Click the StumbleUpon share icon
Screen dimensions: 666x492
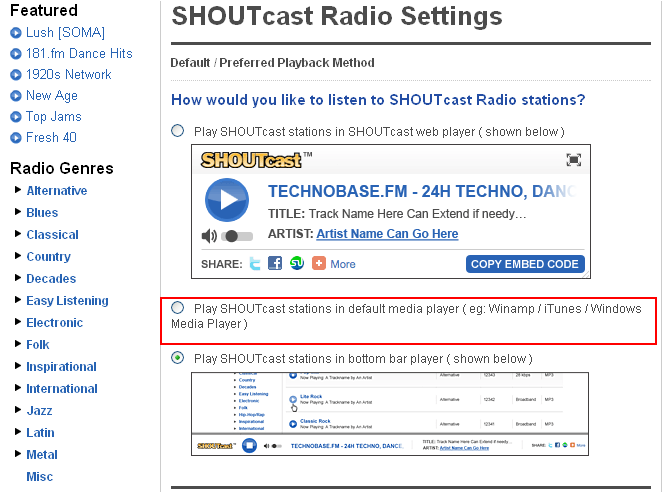coord(297,263)
